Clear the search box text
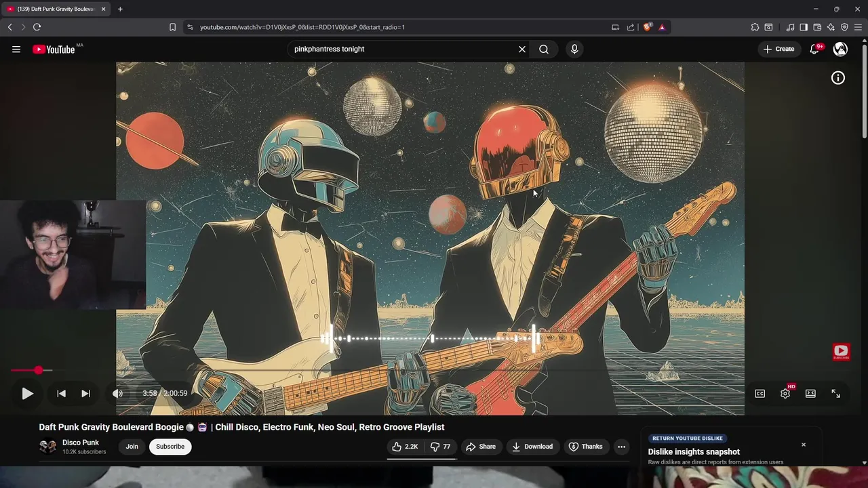The image size is (868, 488). [522, 49]
